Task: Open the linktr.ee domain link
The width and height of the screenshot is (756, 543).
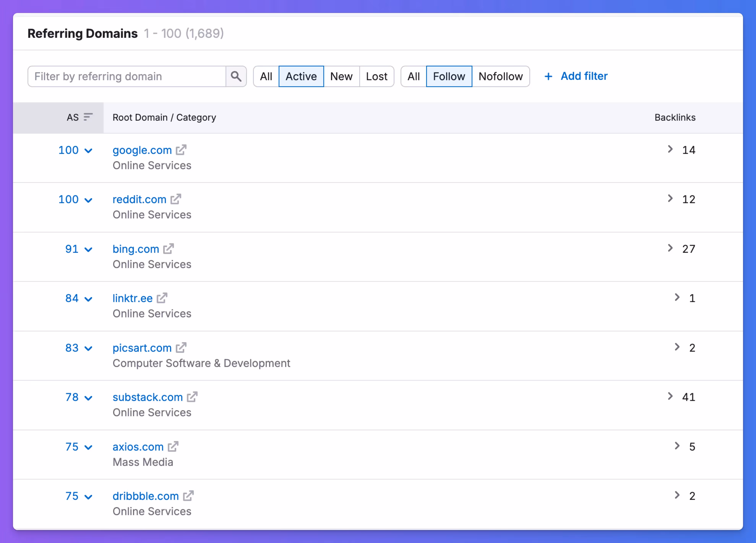Action: [133, 298]
